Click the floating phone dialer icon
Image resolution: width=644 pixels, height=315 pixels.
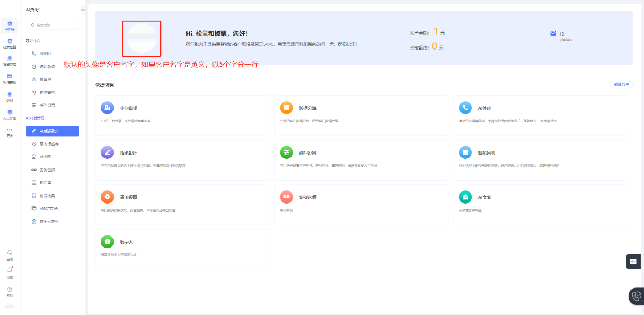pyautogui.click(x=636, y=296)
